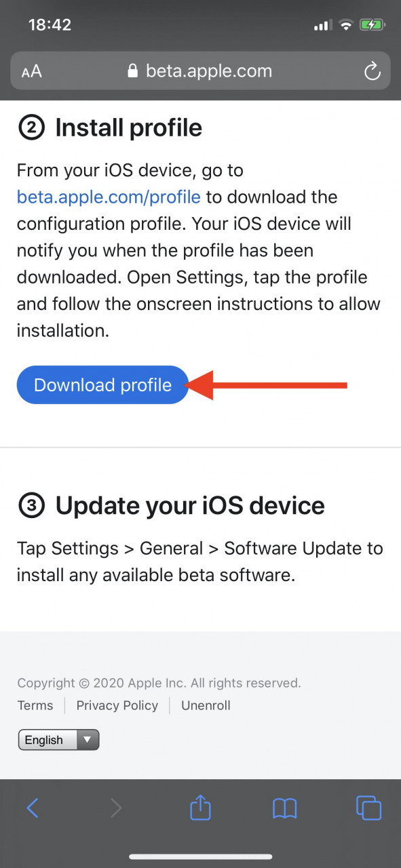Screen dimensions: 401x868
Task: Open the Terms link
Action: coord(35,705)
